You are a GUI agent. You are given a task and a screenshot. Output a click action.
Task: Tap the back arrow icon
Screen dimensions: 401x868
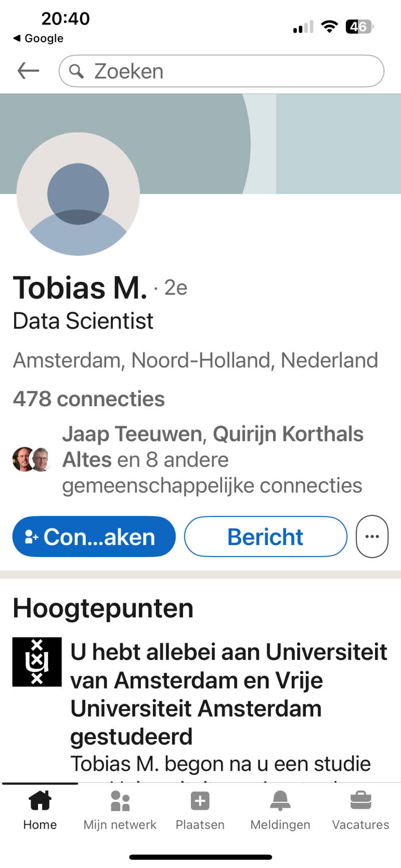pos(28,71)
